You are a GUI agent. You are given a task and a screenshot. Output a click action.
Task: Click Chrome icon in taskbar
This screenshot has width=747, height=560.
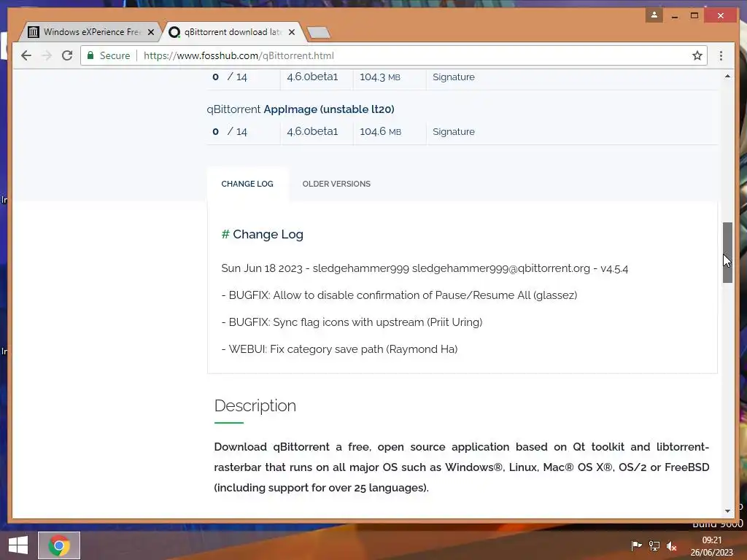59,545
